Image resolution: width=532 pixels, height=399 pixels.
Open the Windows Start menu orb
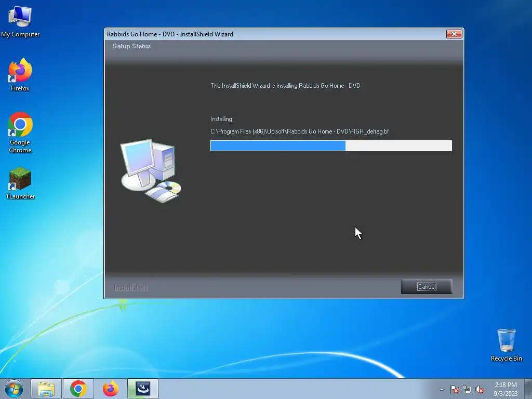click(x=14, y=389)
